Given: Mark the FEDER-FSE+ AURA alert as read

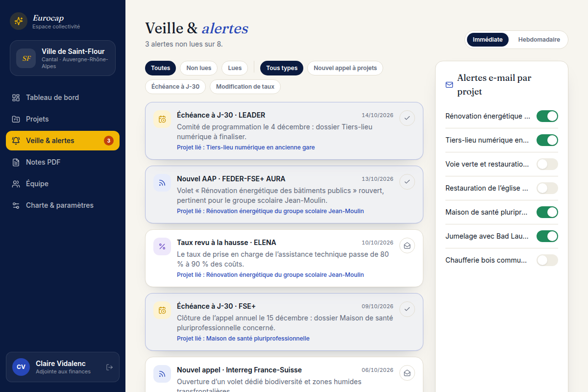Looking at the screenshot, I should coord(407,182).
